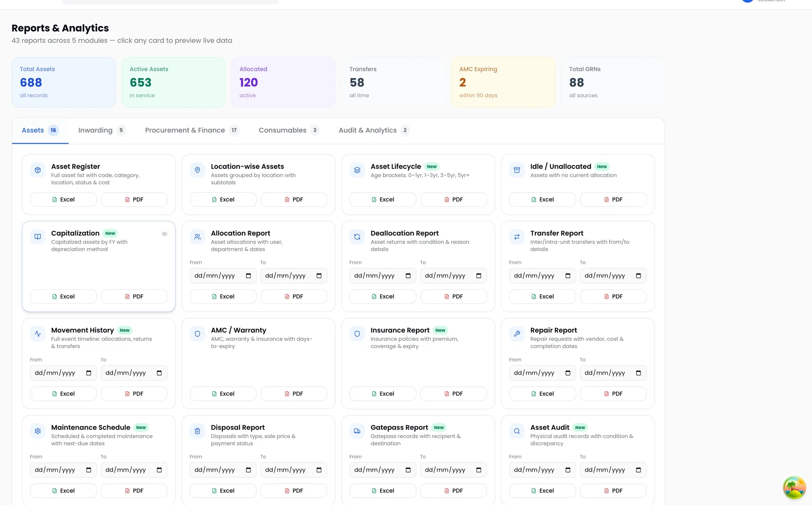The image size is (812, 505).
Task: Click the Deallocation Report refresh icon
Action: 357,236
